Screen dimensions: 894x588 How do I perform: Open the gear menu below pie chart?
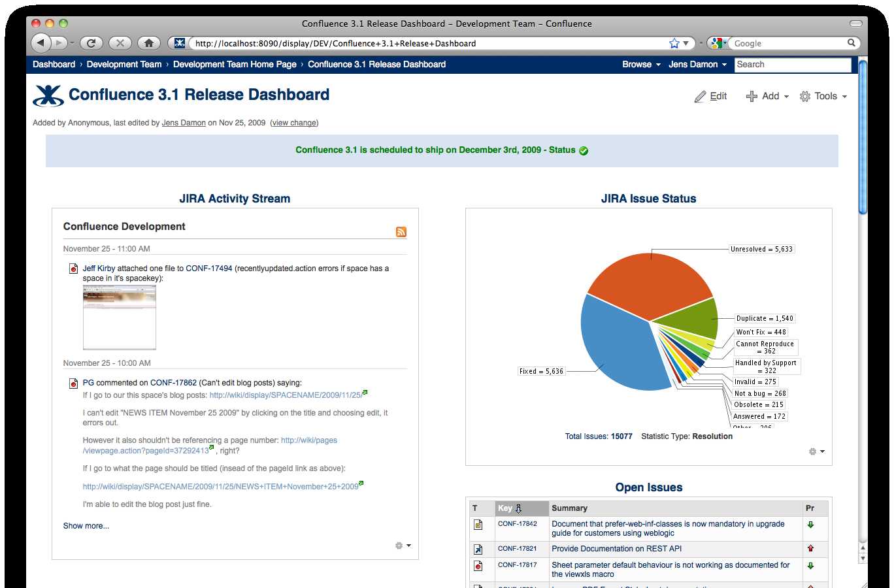click(816, 451)
